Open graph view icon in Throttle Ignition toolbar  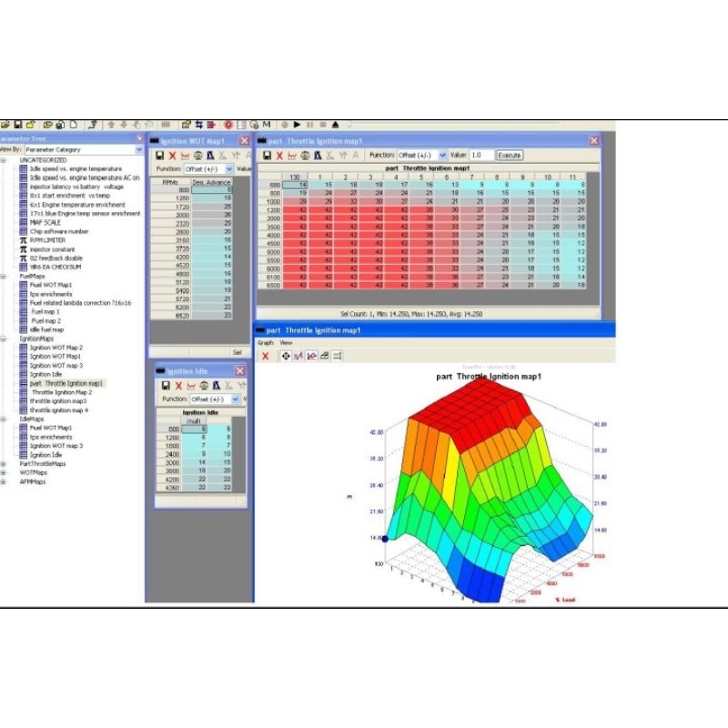coord(292,156)
